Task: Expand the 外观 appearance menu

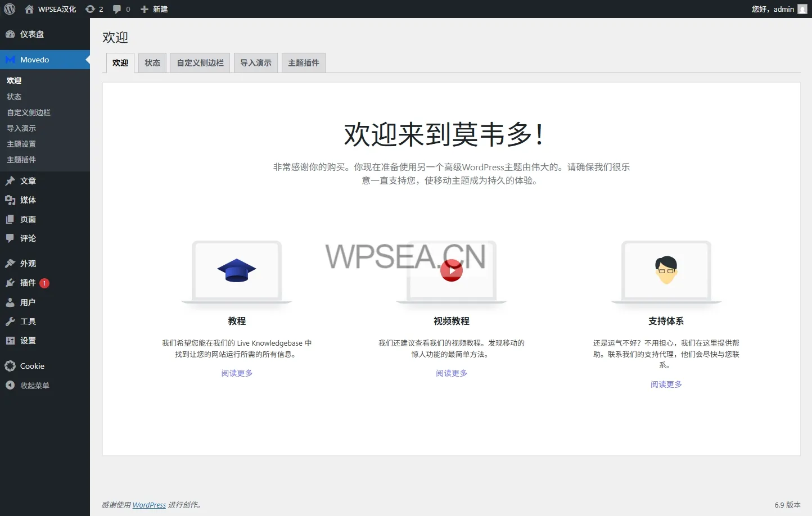Action: pyautogui.click(x=28, y=264)
